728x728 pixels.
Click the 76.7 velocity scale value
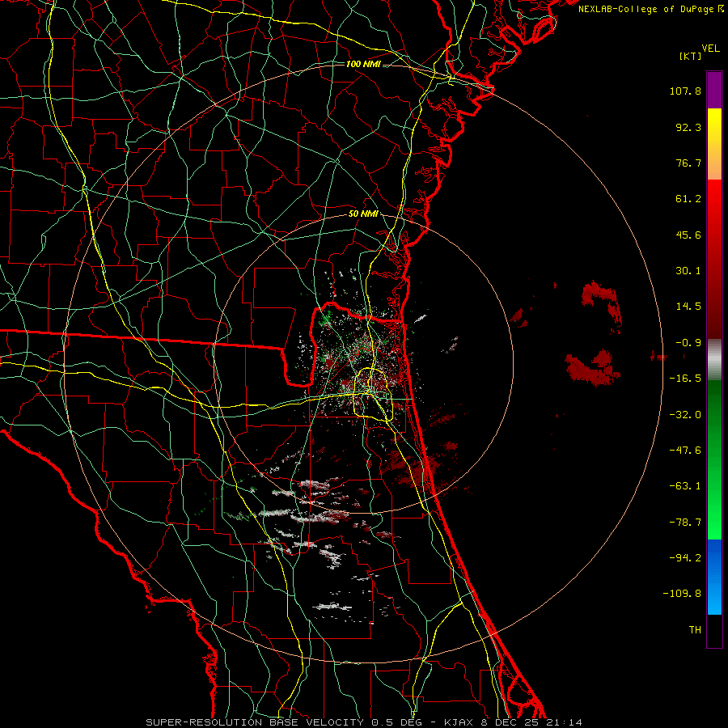(688, 163)
